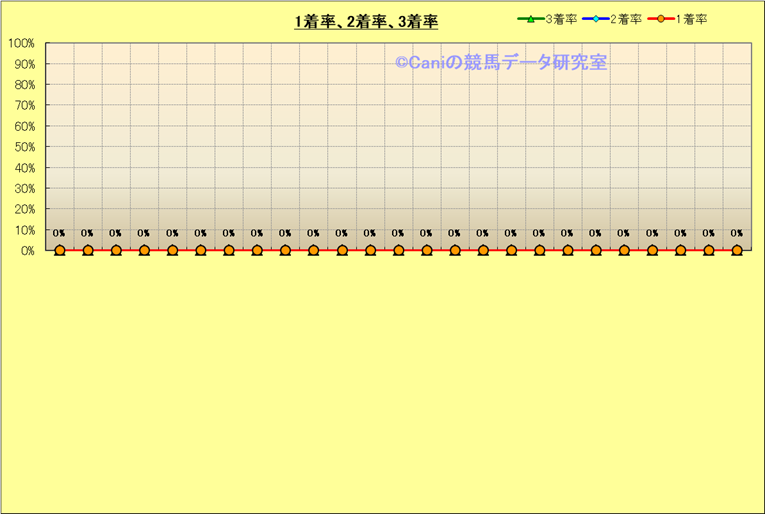This screenshot has width=765, height=514.
Task: Click the 80% label on the vertical axis
Action: click(24, 85)
